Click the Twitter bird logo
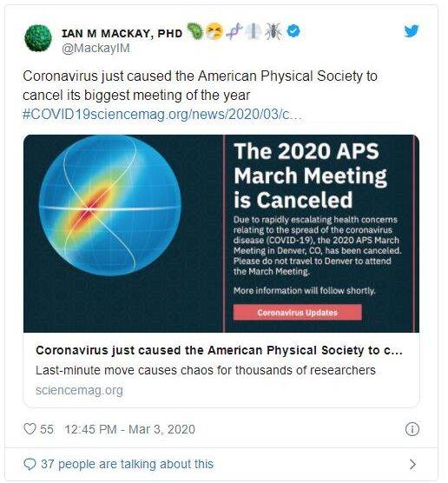The image size is (448, 483). [412, 31]
